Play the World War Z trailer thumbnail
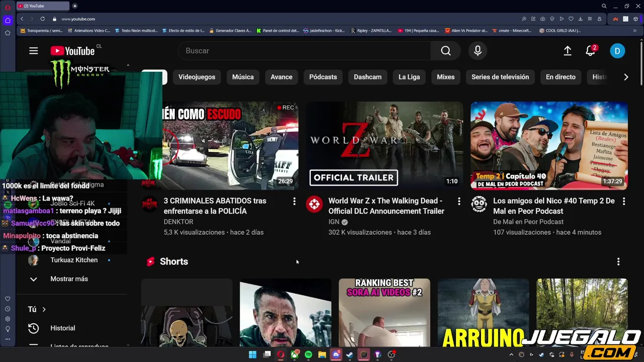This screenshot has height=362, width=644. 385,145
